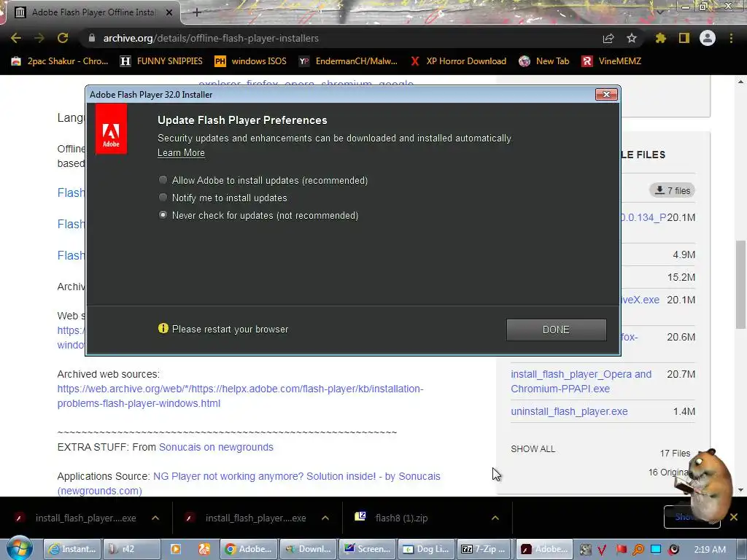Screen dimensions: 747x560
Task: Switch to Dog Li... taskbar item
Action: click(x=426, y=549)
